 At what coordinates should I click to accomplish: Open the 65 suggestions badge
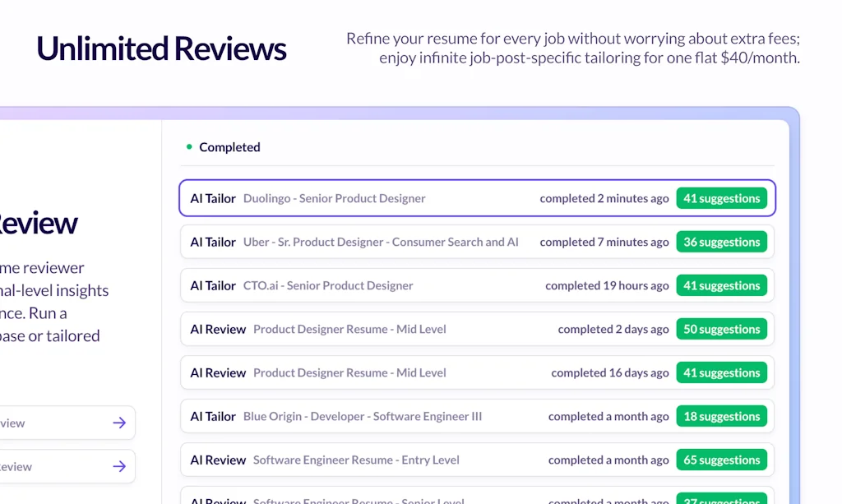click(x=721, y=460)
